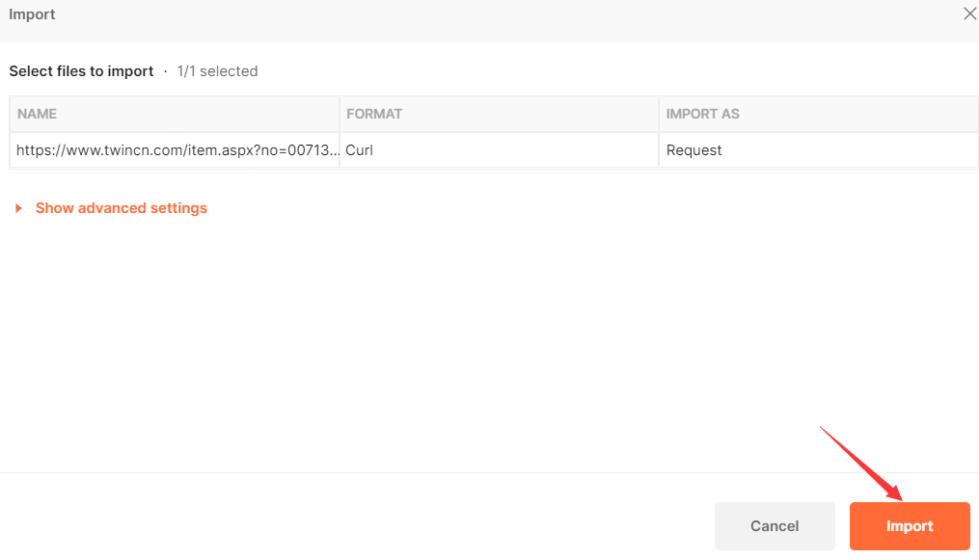This screenshot has height=560, width=979.
Task: Click the Curl format cell
Action: point(499,150)
